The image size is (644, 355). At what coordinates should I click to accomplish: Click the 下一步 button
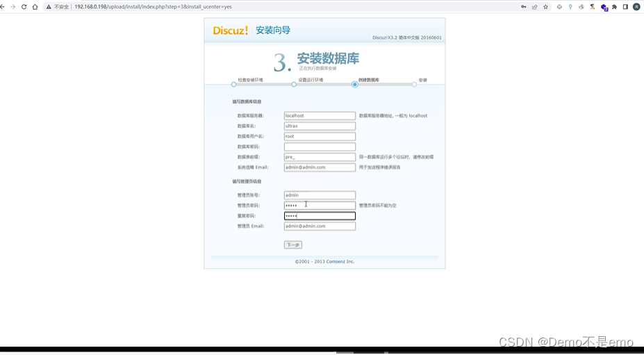(293, 245)
